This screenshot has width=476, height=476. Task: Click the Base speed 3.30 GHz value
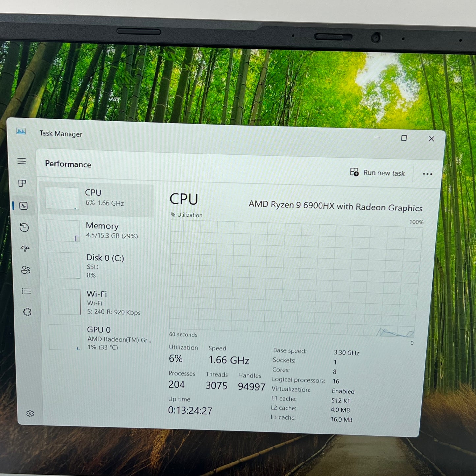(347, 352)
